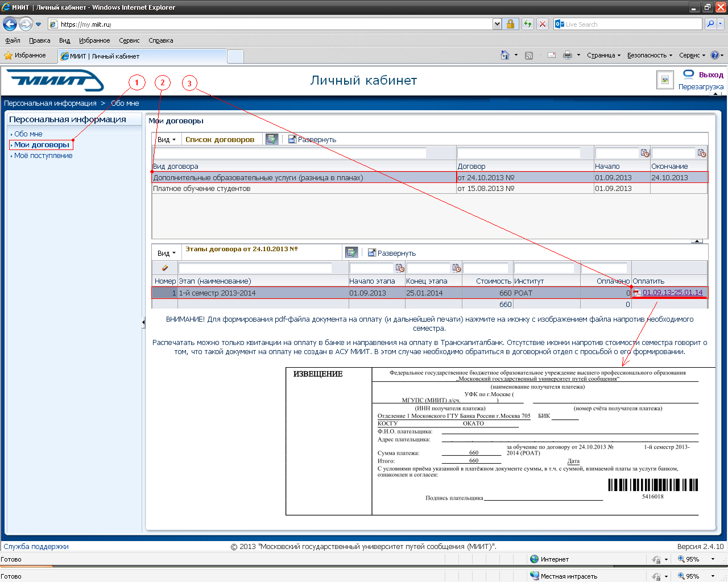Image resolution: width=728 pixels, height=582 pixels.
Task: Click the Выход logout link
Action: tap(711, 74)
